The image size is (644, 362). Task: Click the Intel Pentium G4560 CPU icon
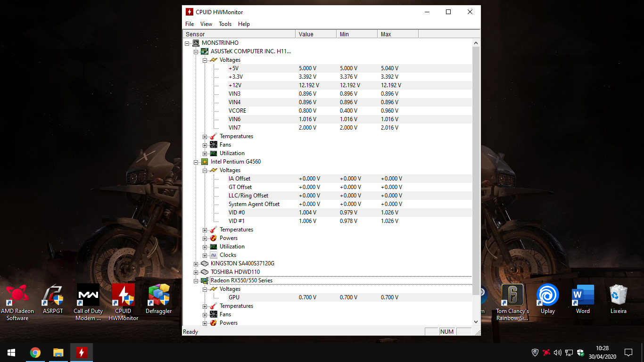pos(205,162)
